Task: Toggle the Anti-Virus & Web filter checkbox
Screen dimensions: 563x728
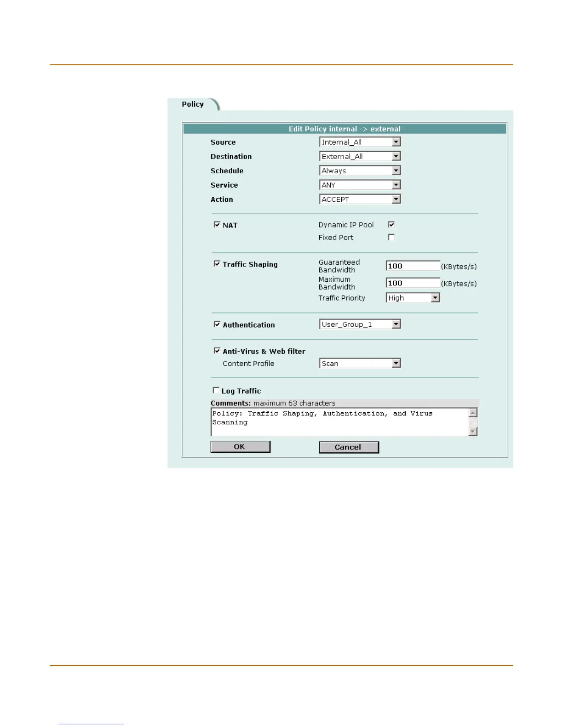Action: click(217, 351)
